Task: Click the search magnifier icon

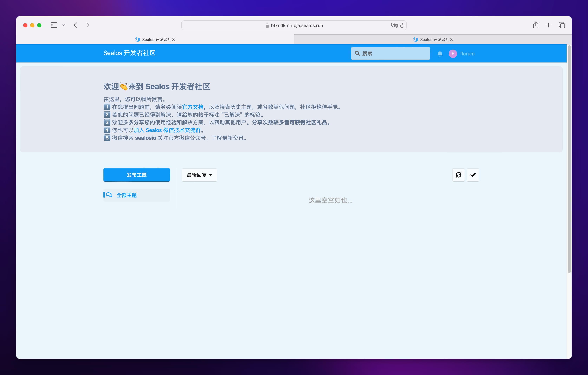Action: point(357,54)
